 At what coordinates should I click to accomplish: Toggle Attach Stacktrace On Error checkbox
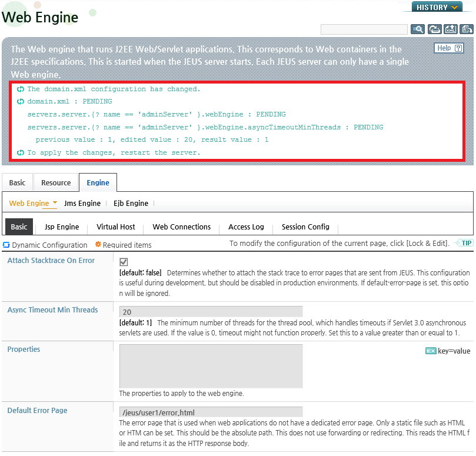pos(124,262)
